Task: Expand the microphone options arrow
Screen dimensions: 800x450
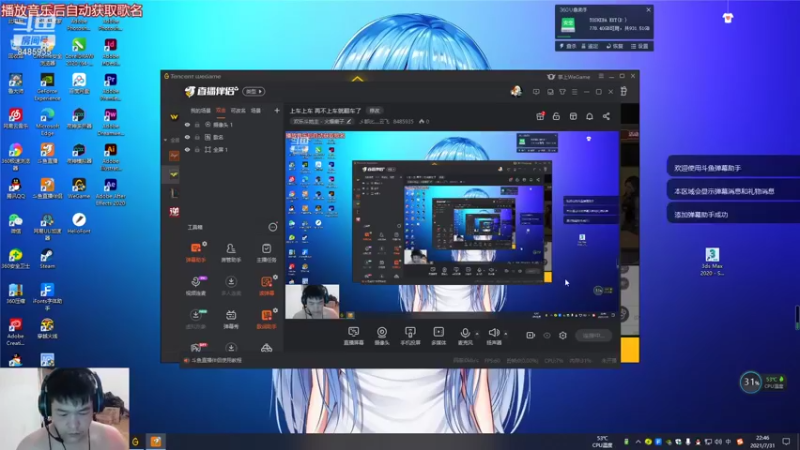Action: click(x=477, y=334)
